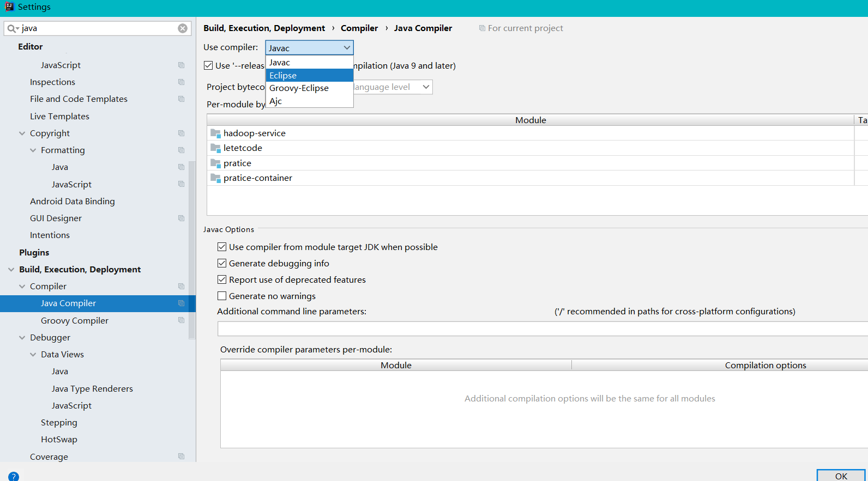Open Stepping debugger settings
Image resolution: width=868 pixels, height=481 pixels.
tap(59, 422)
